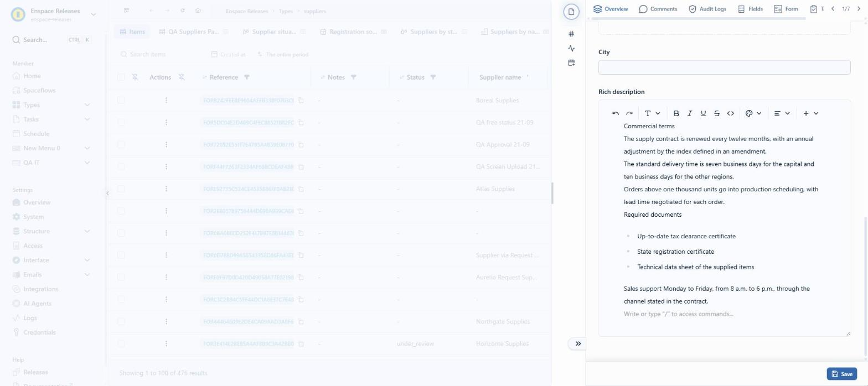Open Credentials in the sidebar

39,332
